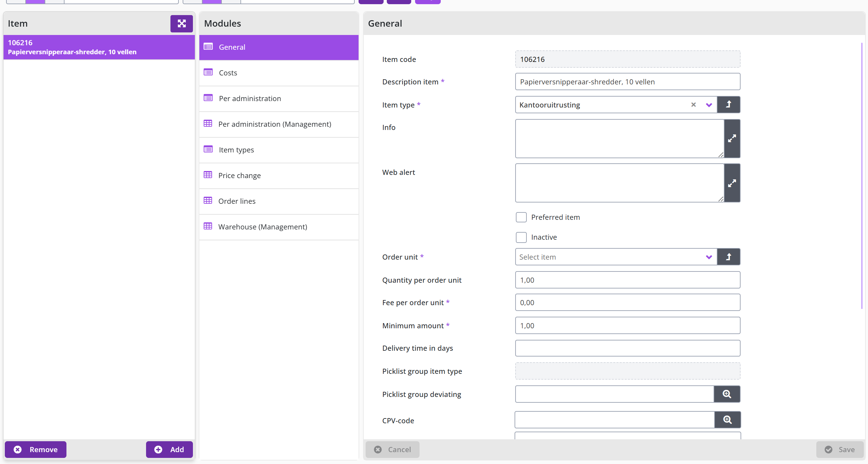This screenshot has height=464, width=868.
Task: Search Picklist group deviating with magnifier
Action: click(x=727, y=394)
